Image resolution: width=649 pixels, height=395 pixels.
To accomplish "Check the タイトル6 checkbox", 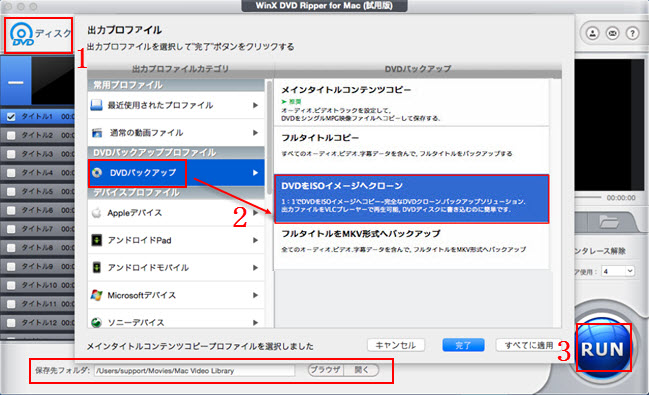I will 11,210.
